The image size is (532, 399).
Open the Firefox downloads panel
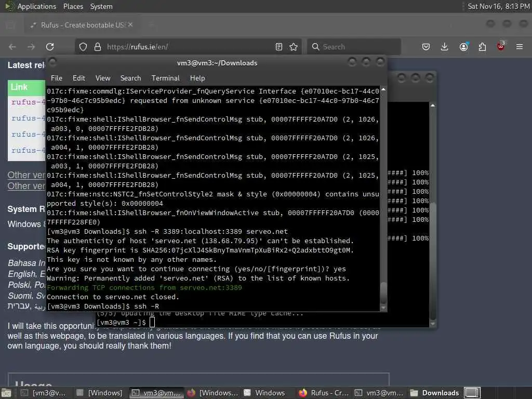pyautogui.click(x=445, y=47)
